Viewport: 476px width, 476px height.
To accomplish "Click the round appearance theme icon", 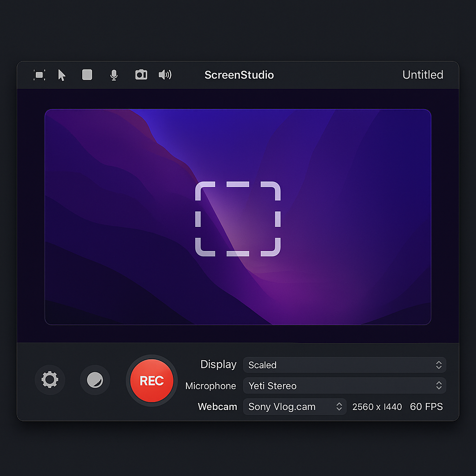I will coord(95,380).
